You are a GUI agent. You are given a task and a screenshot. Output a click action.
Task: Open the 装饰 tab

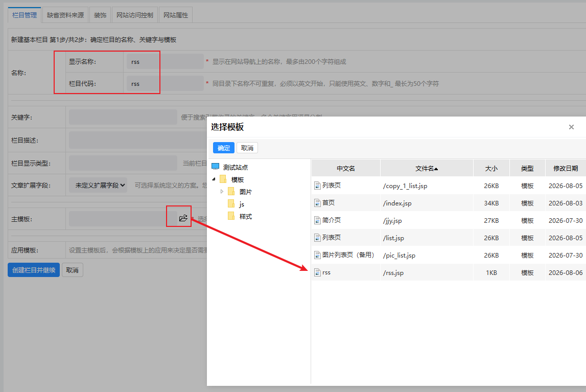(100, 15)
